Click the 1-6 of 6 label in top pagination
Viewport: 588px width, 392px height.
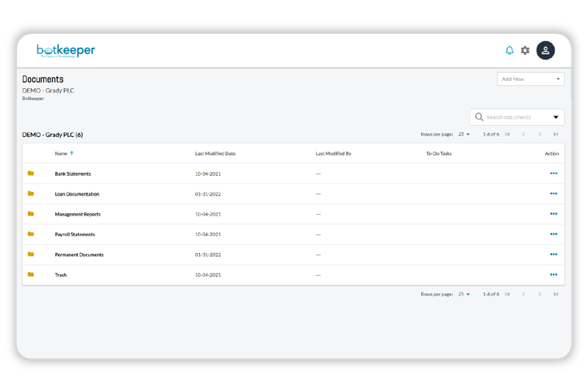click(x=491, y=135)
